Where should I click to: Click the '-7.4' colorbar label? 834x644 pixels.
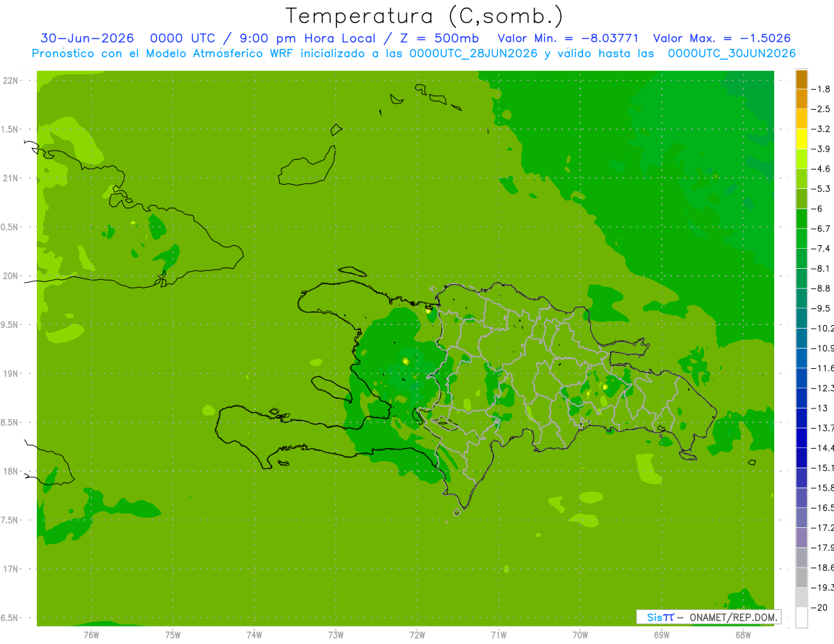pos(821,248)
